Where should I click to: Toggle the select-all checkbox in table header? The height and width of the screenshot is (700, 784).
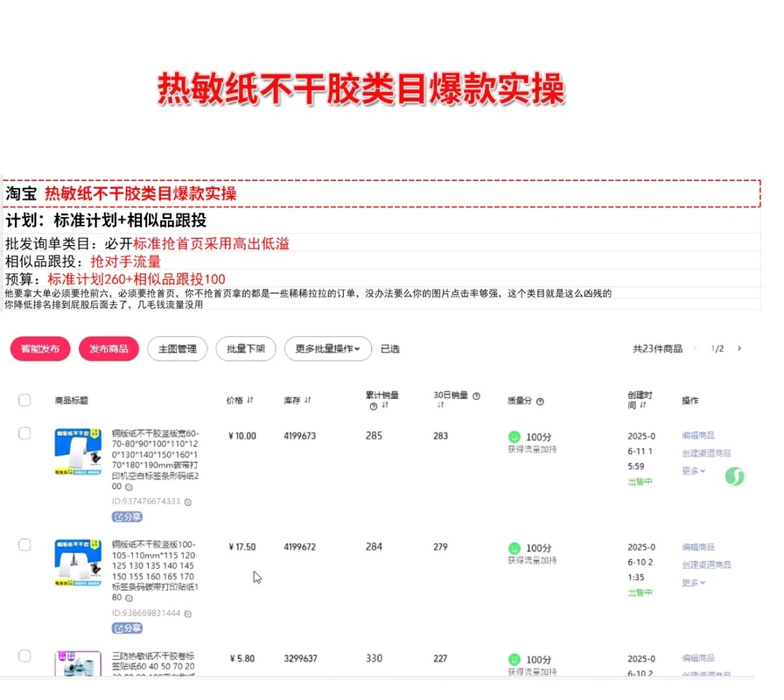pyautogui.click(x=25, y=400)
